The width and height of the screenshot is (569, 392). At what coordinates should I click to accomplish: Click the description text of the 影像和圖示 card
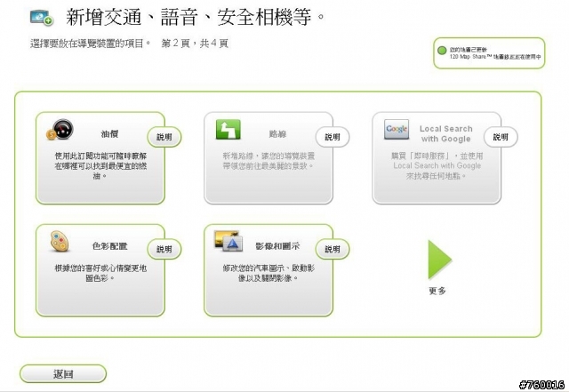pyautogui.click(x=268, y=273)
